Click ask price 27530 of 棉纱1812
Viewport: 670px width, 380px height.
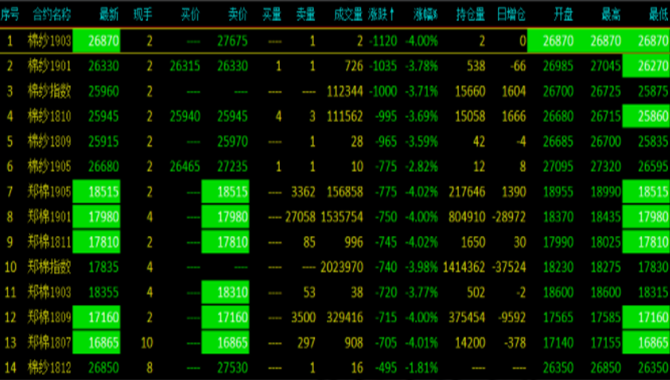[232, 368]
